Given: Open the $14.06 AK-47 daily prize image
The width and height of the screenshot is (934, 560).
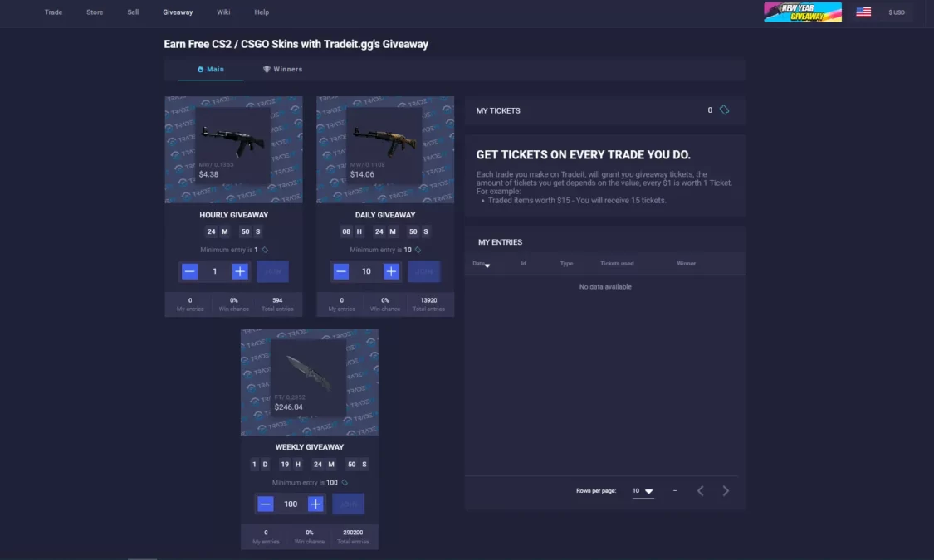Looking at the screenshot, I should [384, 146].
